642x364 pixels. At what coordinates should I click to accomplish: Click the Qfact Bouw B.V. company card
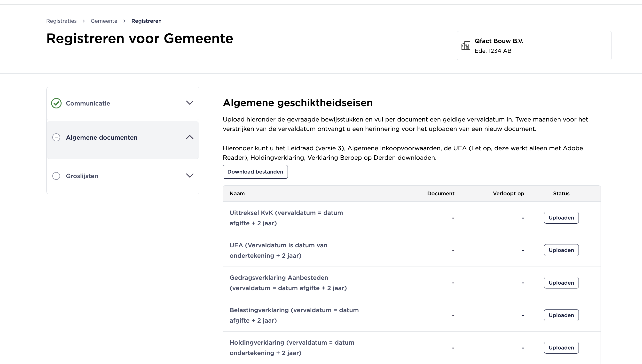[x=534, y=46]
